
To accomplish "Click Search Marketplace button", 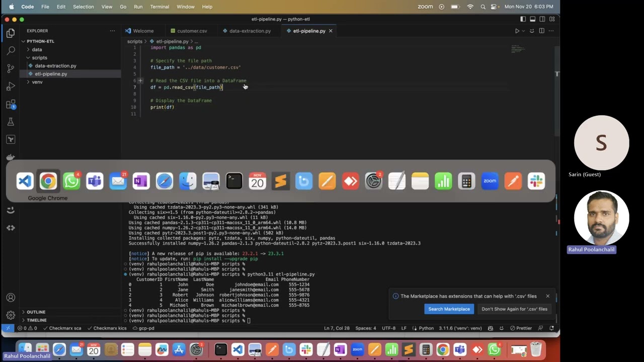I will tap(449, 309).
